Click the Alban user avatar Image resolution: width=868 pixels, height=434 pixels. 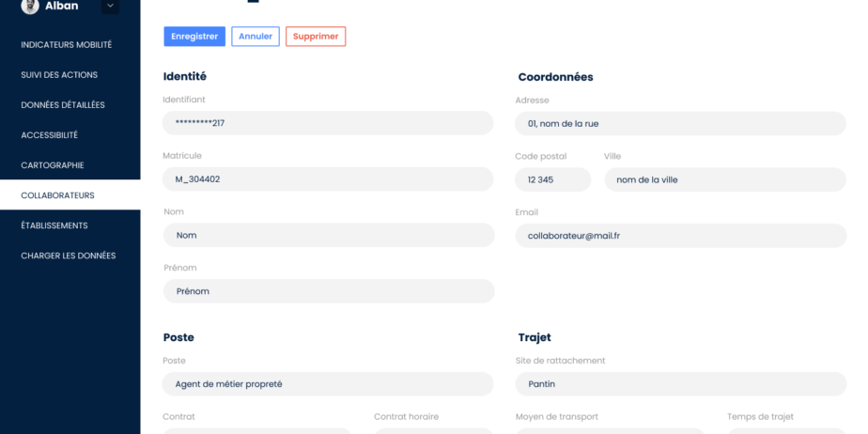point(30,6)
